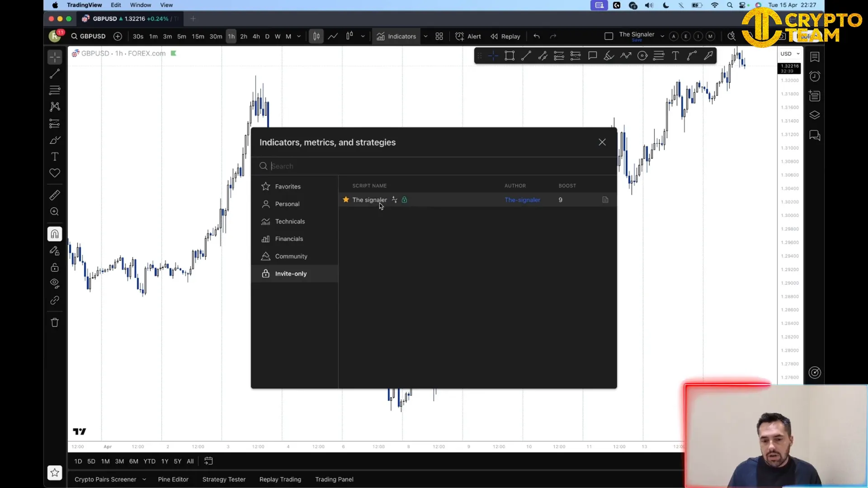
Task: Select the 30s timeframe
Action: coord(138,36)
